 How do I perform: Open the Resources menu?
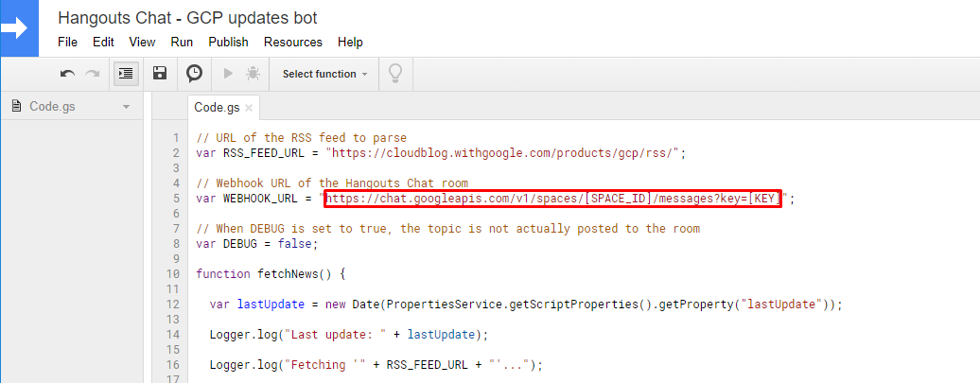tap(293, 42)
